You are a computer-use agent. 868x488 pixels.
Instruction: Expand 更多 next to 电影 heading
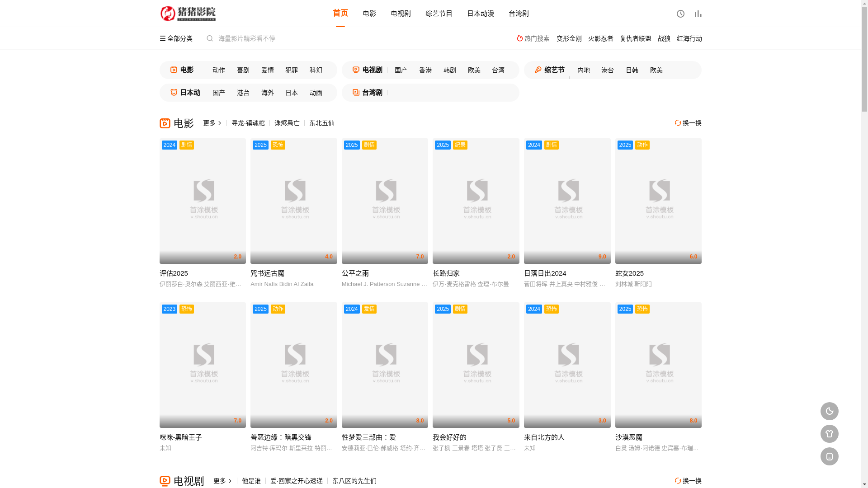(x=212, y=123)
